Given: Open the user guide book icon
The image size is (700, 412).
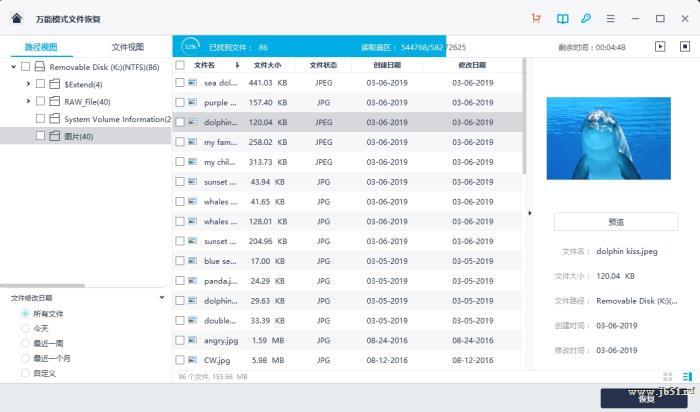Looking at the screenshot, I should pos(562,19).
